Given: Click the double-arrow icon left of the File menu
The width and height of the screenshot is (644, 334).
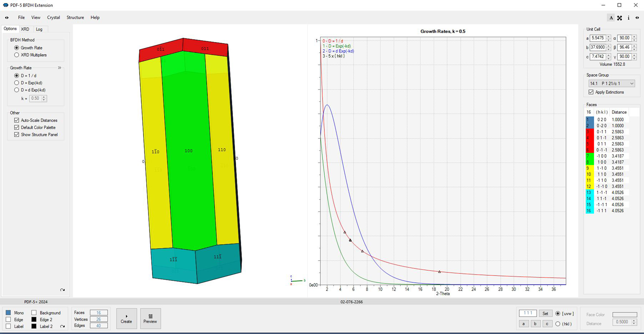Looking at the screenshot, I should (7, 18).
